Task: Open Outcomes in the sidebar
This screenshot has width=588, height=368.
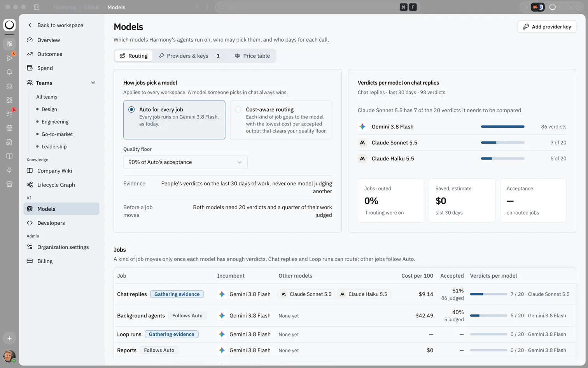Action: 61,54
